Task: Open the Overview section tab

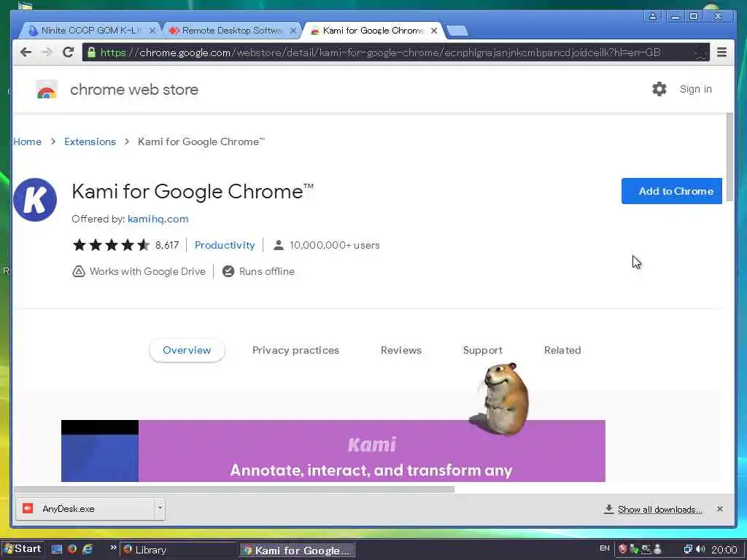Action: [x=187, y=350]
